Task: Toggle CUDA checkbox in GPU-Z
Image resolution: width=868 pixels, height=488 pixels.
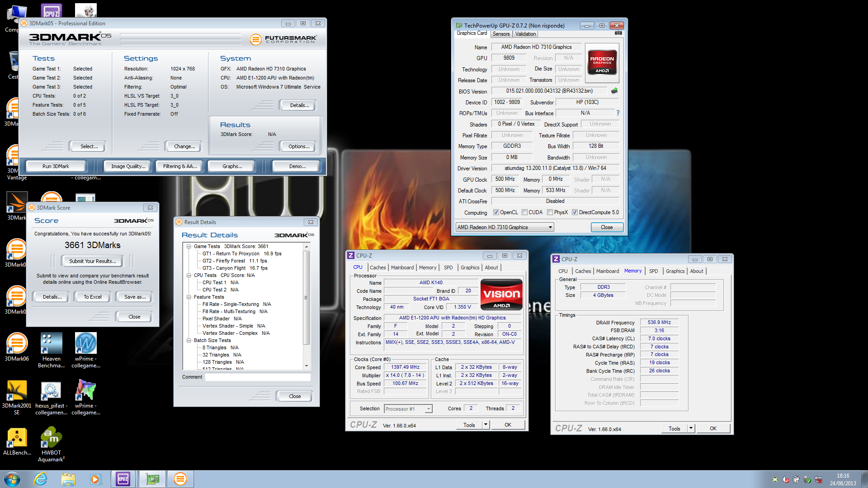Action: click(524, 212)
